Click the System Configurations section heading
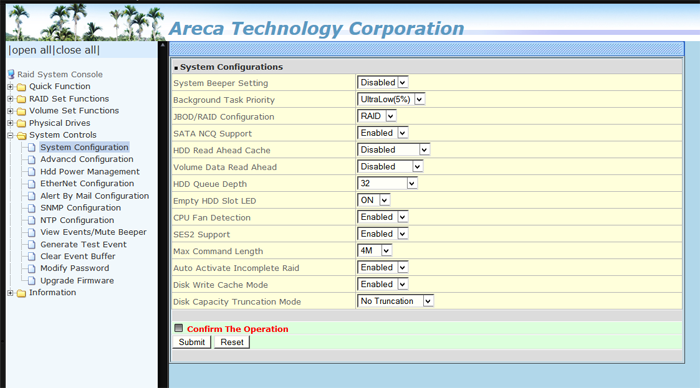The height and width of the screenshot is (388, 700). pos(231,67)
